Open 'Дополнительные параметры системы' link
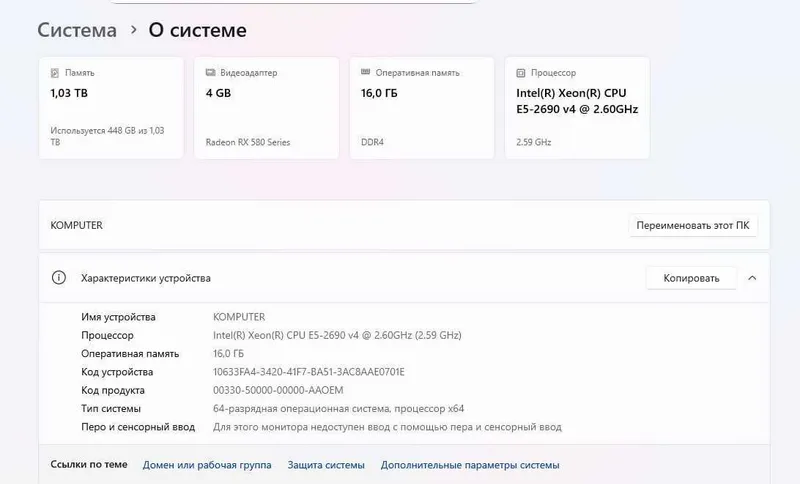 (x=470, y=465)
